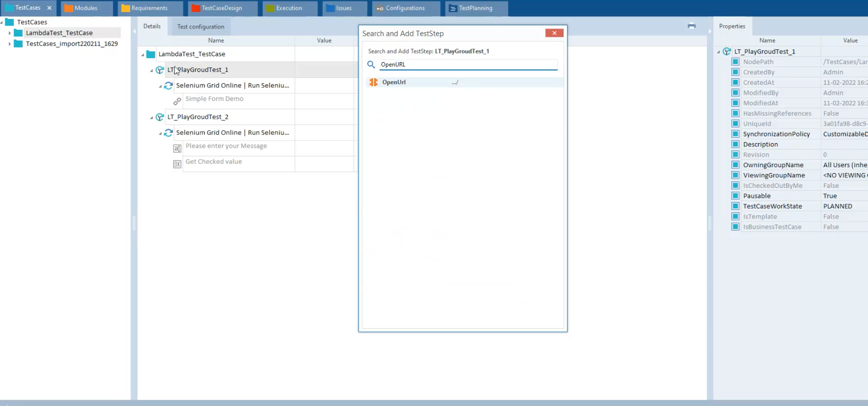Screen dimensions: 868x406
Task: Select the OpenUrl search result
Action: tap(394, 82)
